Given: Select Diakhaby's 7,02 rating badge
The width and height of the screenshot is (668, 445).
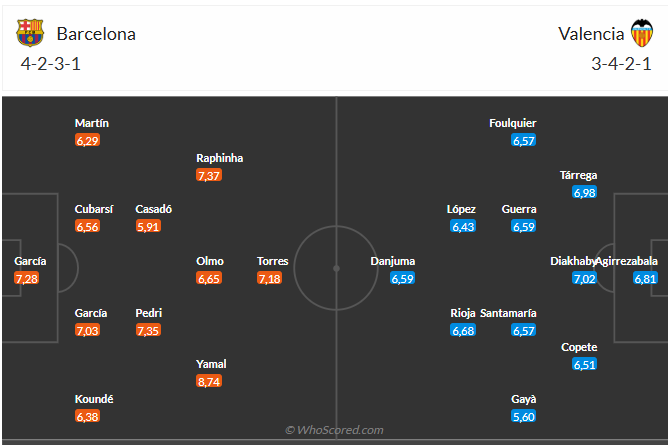Looking at the screenshot, I should pyautogui.click(x=584, y=278).
